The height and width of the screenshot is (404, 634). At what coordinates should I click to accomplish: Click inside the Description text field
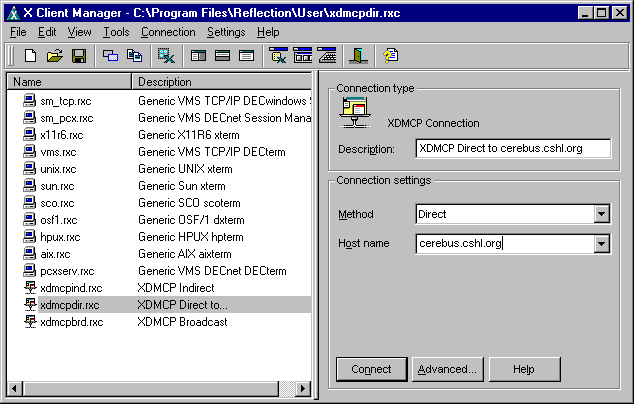tap(513, 148)
